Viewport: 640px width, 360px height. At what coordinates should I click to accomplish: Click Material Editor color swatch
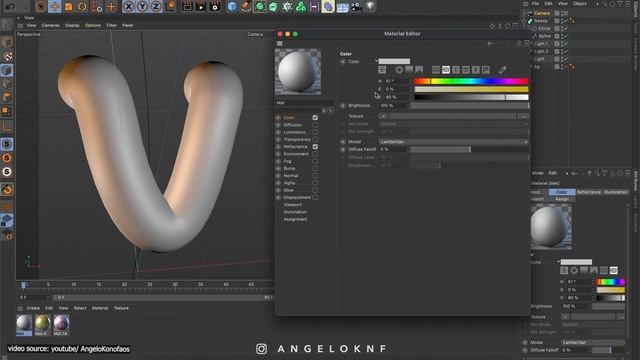pyautogui.click(x=394, y=61)
